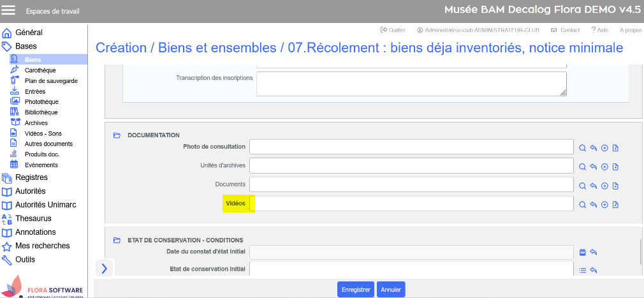Screen dimensions: 644x298
Task: Click the Photothèque icon in sidebar
Action: click(15, 101)
